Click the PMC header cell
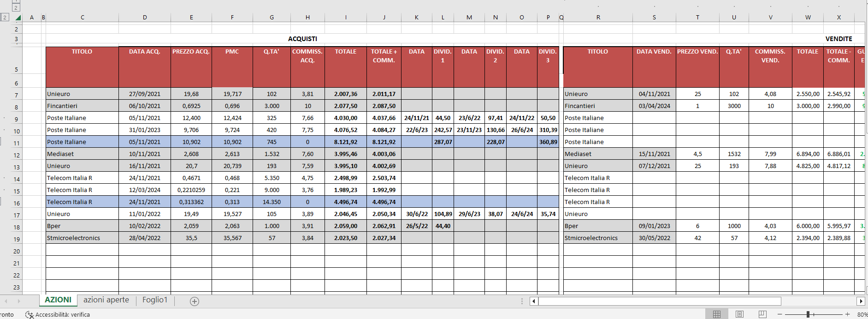868x319 pixels. click(232, 67)
